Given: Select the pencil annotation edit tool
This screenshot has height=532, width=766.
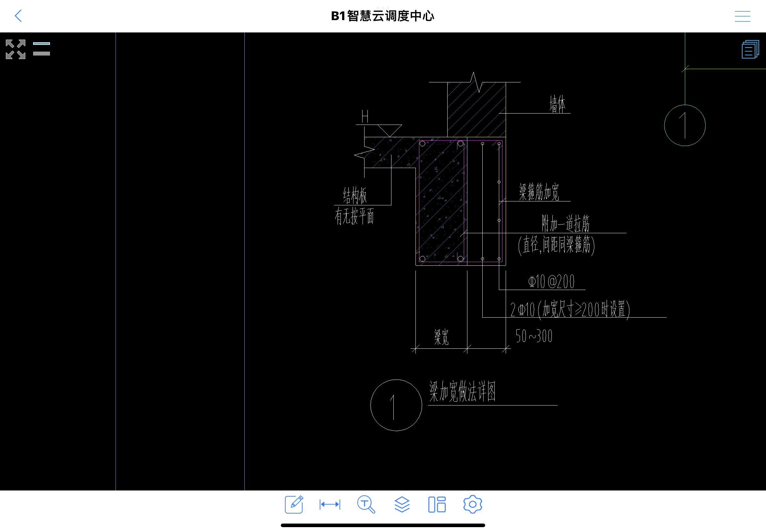Looking at the screenshot, I should tap(294, 504).
